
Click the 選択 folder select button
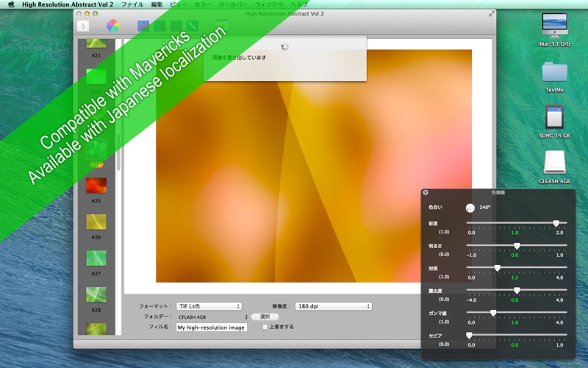coord(265,317)
